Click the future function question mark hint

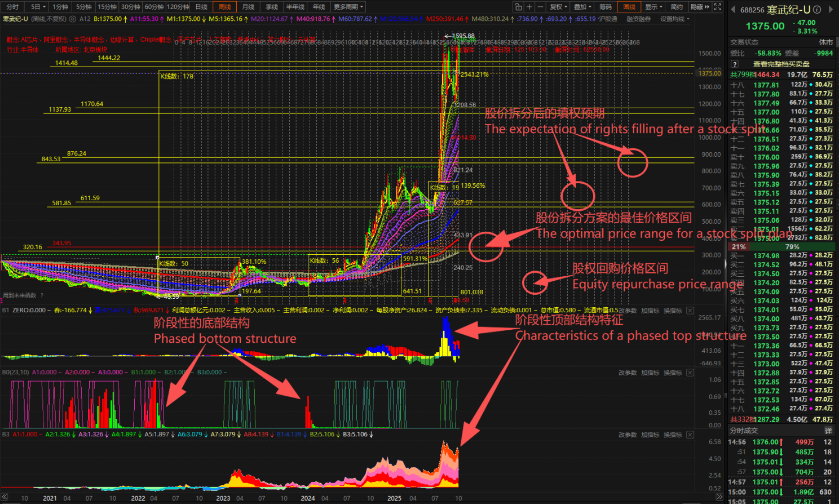42,295
